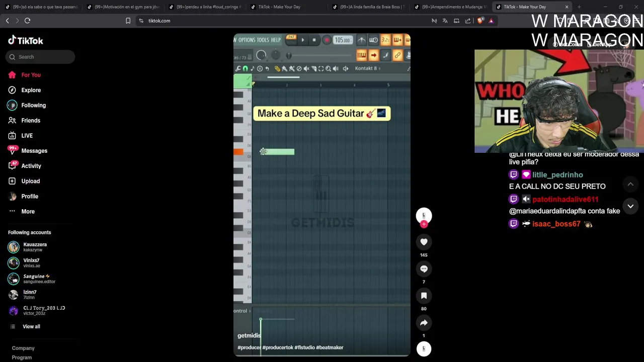Click the horizontal slider handle under the transport
Viewport: 644px width, 362px height.
point(289,55)
